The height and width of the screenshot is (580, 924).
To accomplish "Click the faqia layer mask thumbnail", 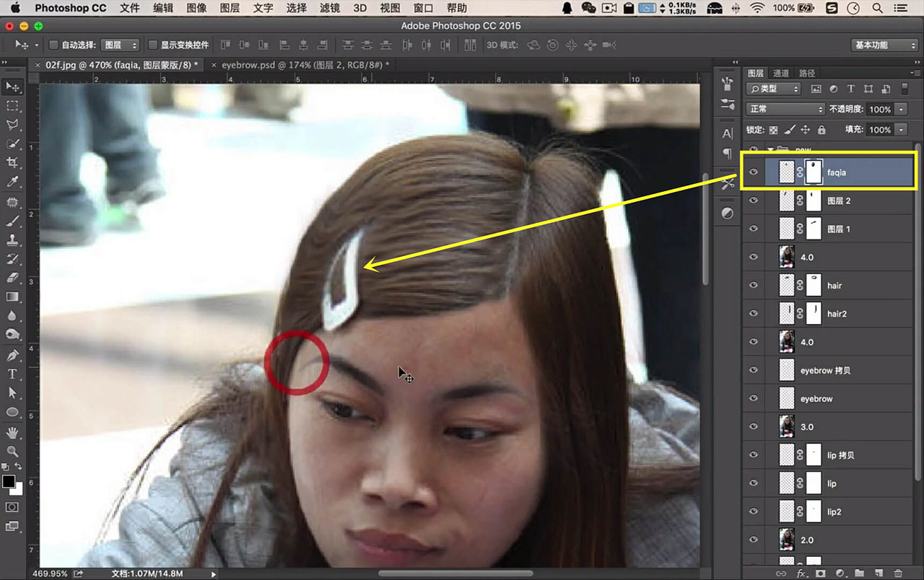I will point(814,172).
